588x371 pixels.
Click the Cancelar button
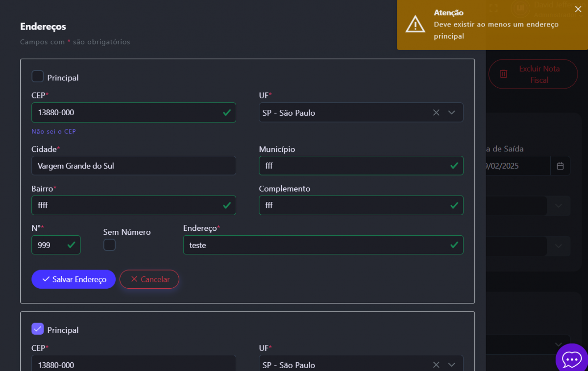pyautogui.click(x=149, y=279)
